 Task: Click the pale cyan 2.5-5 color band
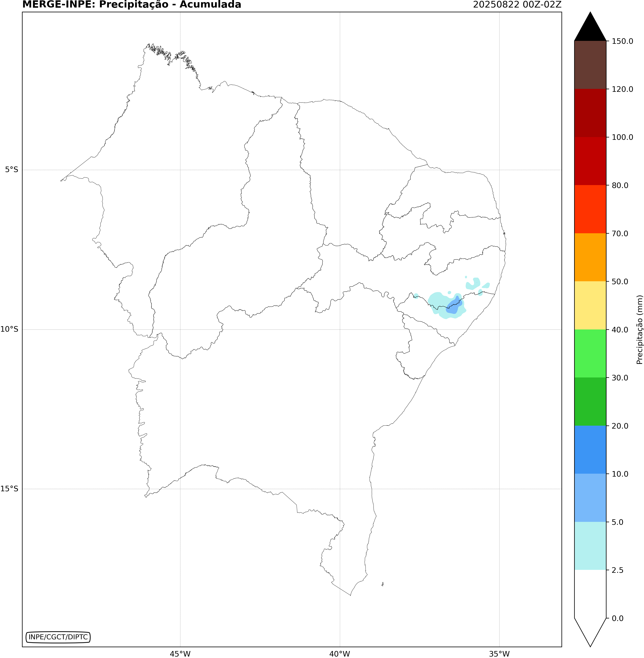[590, 546]
